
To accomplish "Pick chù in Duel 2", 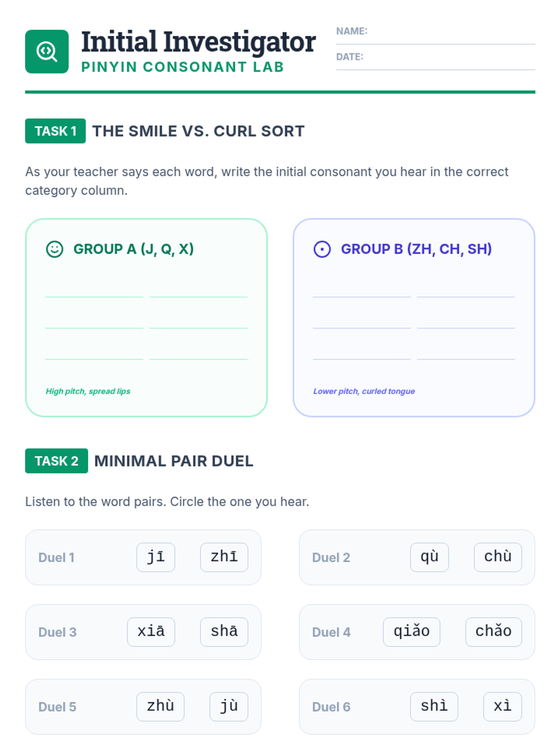I will pyautogui.click(x=497, y=557).
